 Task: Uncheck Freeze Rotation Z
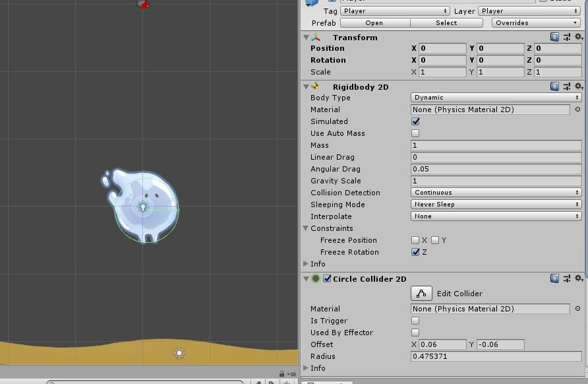[x=415, y=252]
